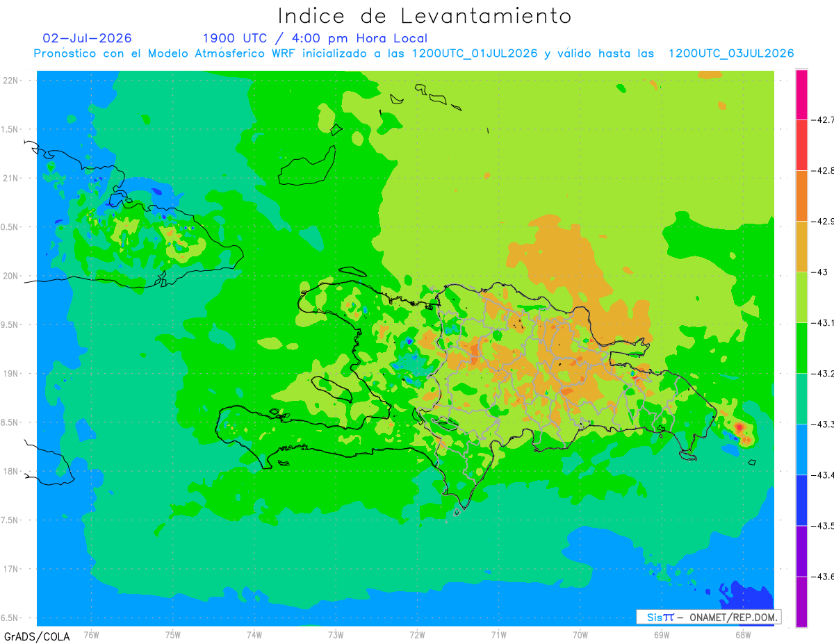The width and height of the screenshot is (834, 644).
Task: Select the red swatch below -42.7
Action: click(x=801, y=145)
